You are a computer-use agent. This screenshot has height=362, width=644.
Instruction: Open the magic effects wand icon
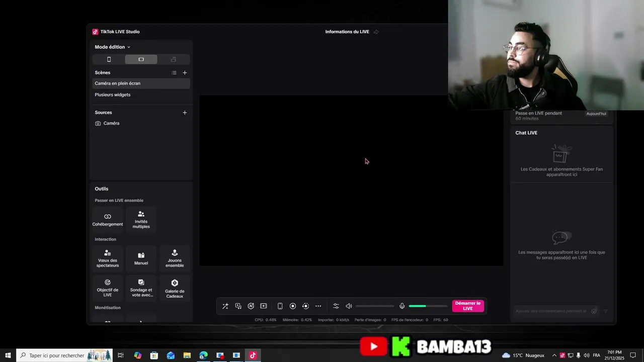click(225, 306)
